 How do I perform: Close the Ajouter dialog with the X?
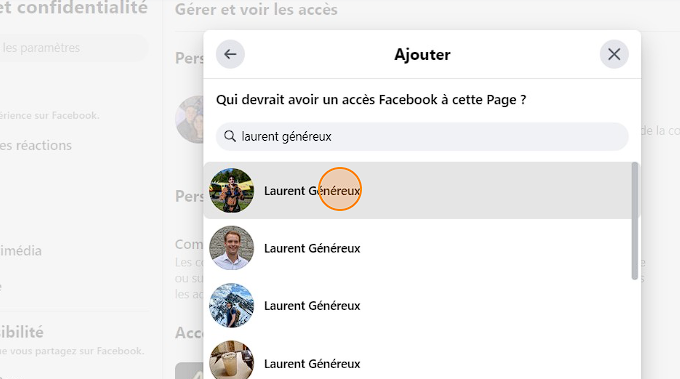pyautogui.click(x=614, y=54)
